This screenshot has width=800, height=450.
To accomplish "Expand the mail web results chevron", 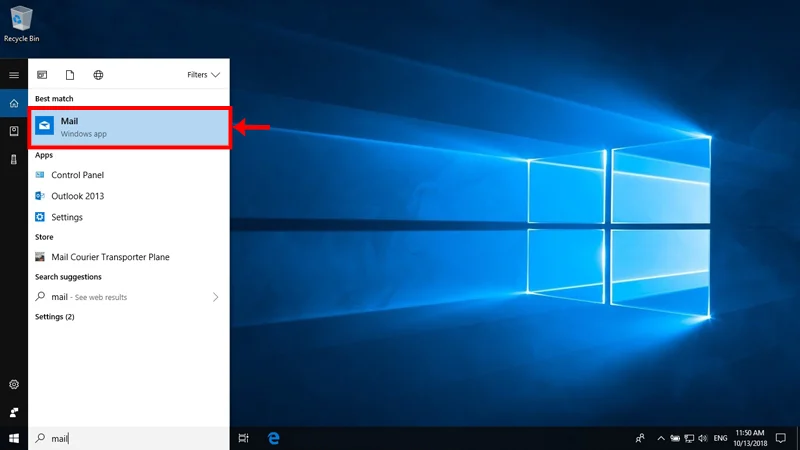I will click(x=215, y=297).
